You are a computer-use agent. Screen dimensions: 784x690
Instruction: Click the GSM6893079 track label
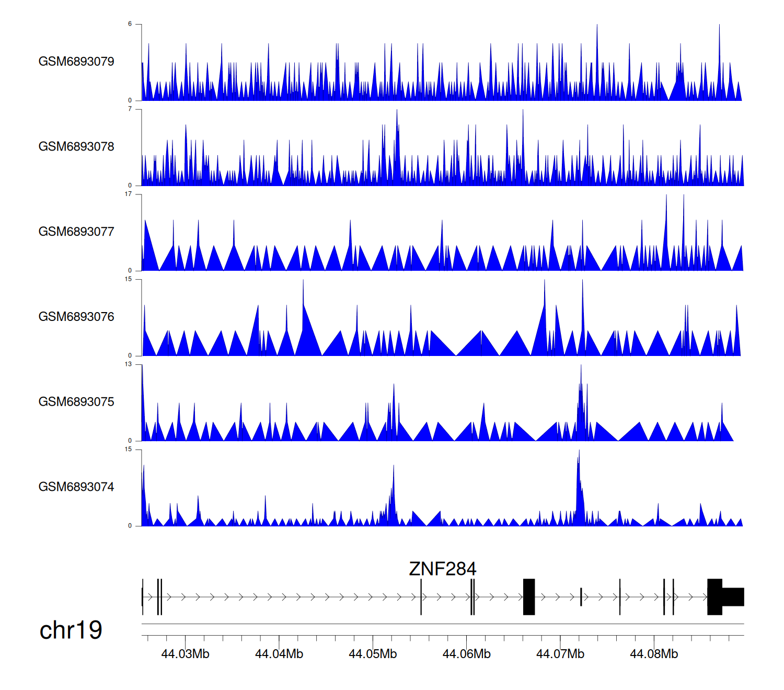(76, 62)
